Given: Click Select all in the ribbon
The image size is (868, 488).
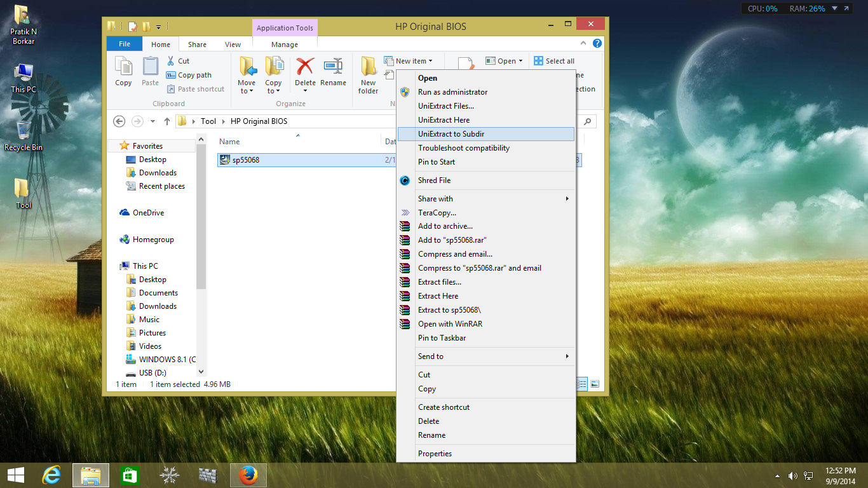Looking at the screenshot, I should (x=554, y=61).
